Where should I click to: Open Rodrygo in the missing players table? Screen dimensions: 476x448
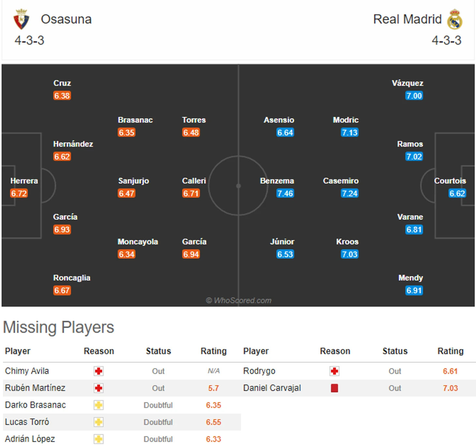(259, 371)
